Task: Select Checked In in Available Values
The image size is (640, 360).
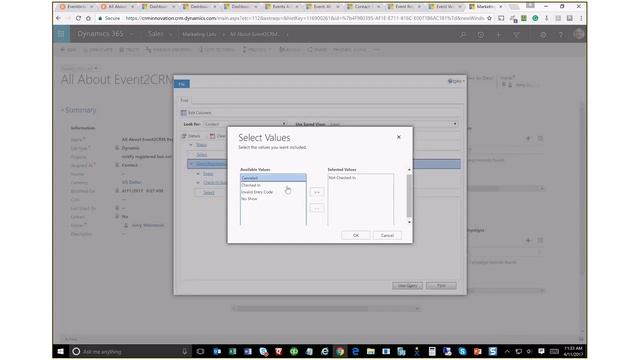Action: tap(251, 185)
